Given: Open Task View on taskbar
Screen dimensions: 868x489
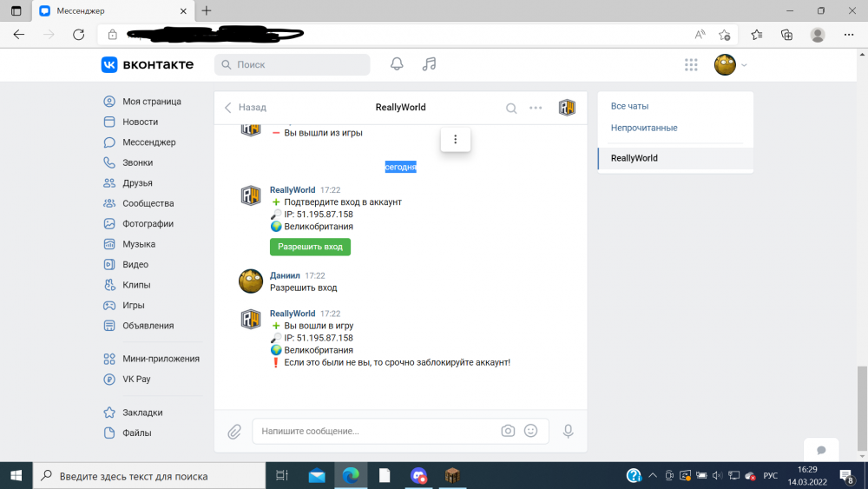Looking at the screenshot, I should [x=282, y=476].
